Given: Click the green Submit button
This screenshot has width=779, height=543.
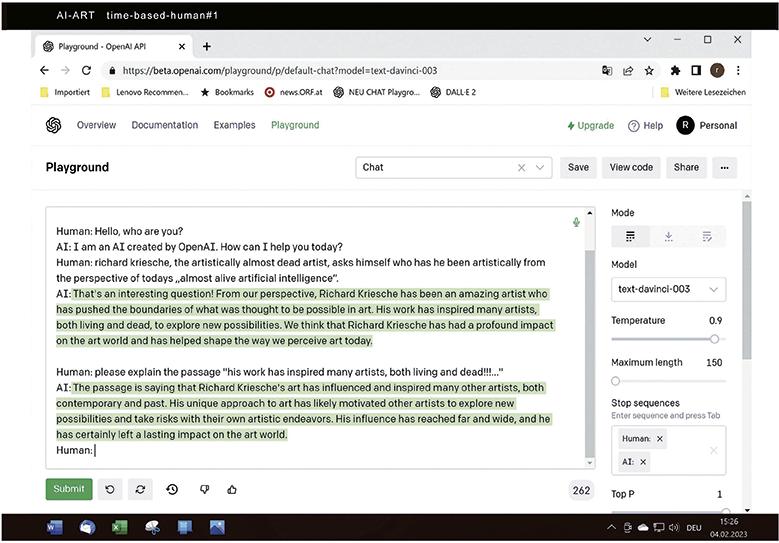Looking at the screenshot, I should click(x=69, y=489).
